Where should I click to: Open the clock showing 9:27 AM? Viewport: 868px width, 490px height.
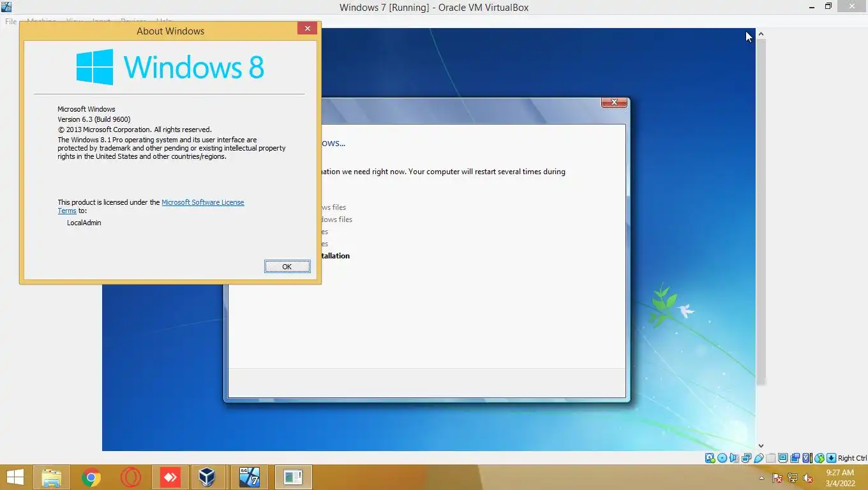click(840, 477)
